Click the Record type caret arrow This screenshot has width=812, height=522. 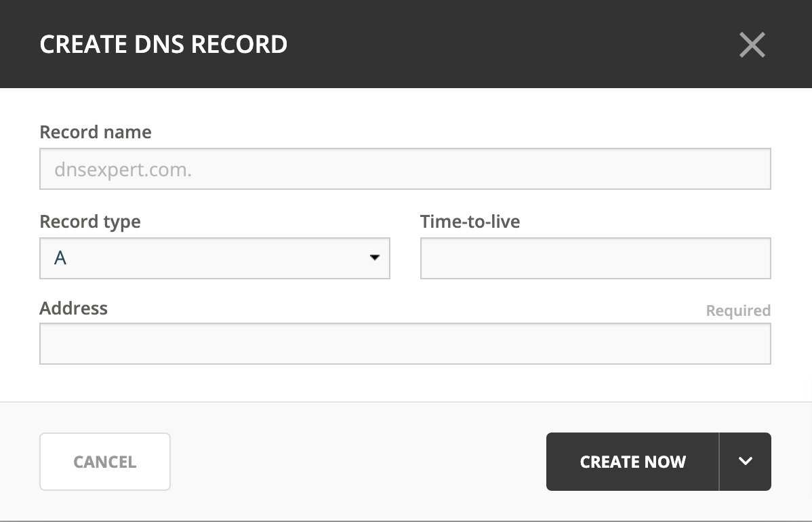coord(374,258)
